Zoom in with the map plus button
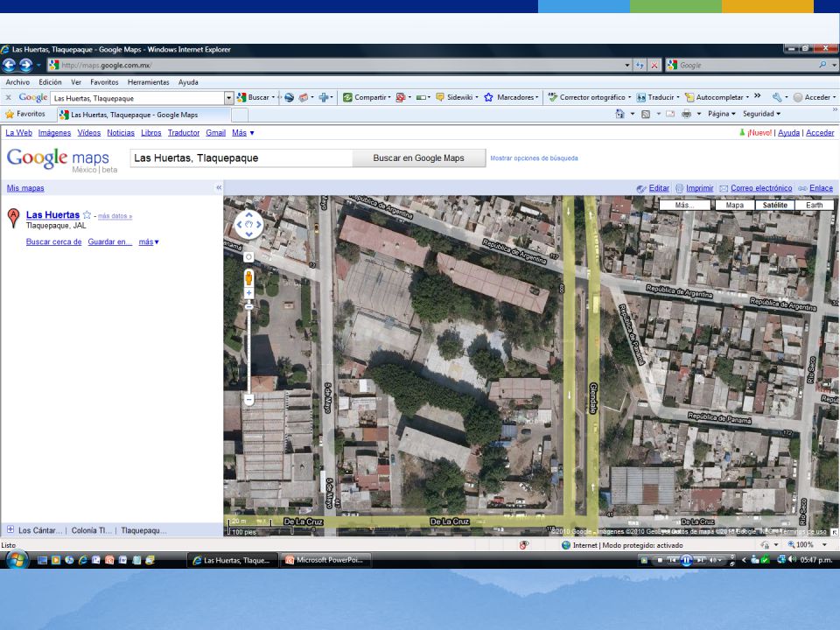The height and width of the screenshot is (630, 840). pyautogui.click(x=248, y=293)
